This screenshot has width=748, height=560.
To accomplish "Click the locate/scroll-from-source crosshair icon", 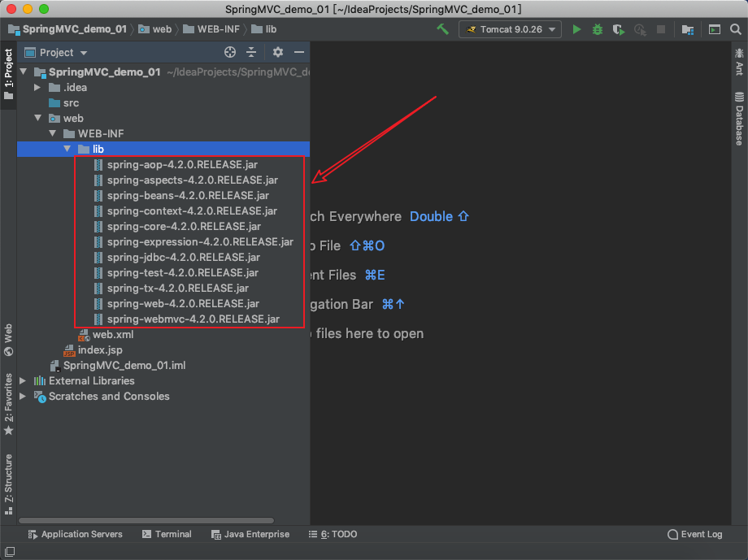I will 230,52.
